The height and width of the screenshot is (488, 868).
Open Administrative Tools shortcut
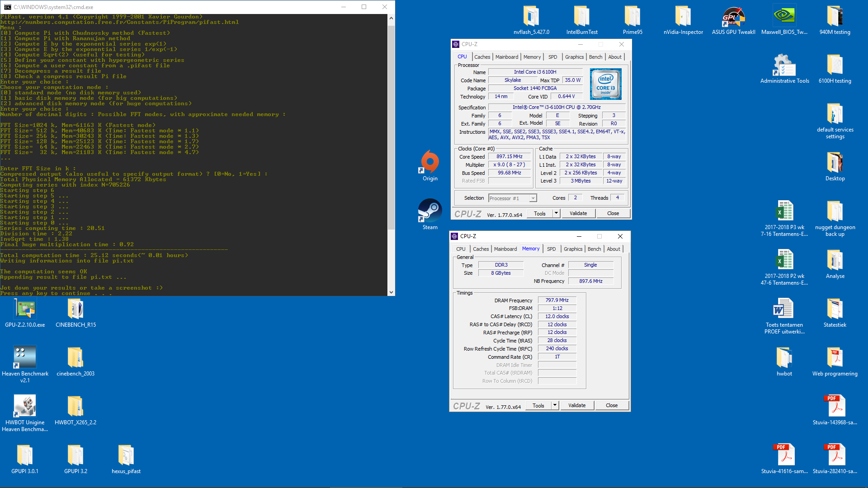(784, 69)
